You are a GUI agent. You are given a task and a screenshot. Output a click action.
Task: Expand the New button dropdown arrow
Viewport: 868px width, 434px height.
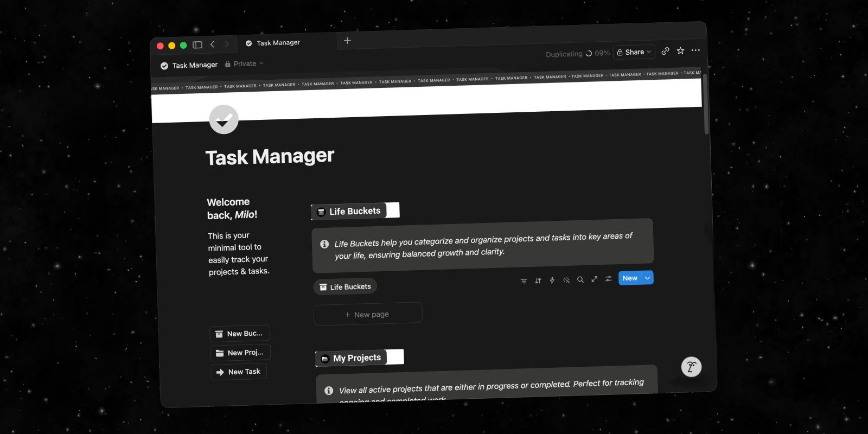click(x=647, y=278)
